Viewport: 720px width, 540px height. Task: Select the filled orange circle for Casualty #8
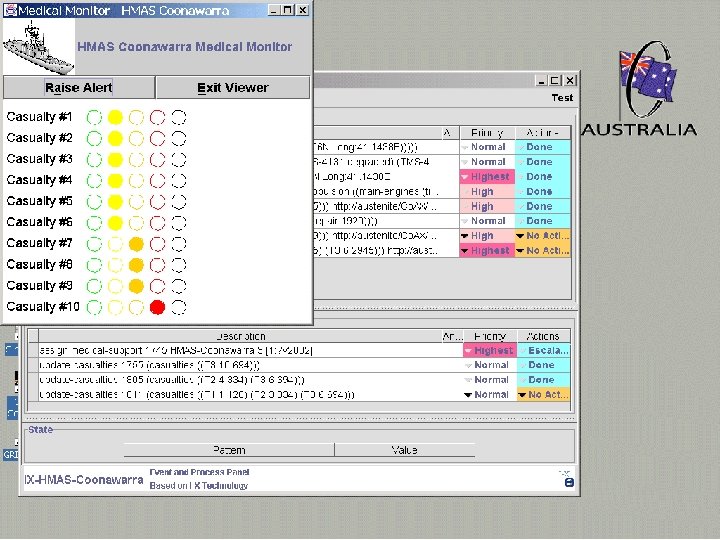pyautogui.click(x=136, y=265)
